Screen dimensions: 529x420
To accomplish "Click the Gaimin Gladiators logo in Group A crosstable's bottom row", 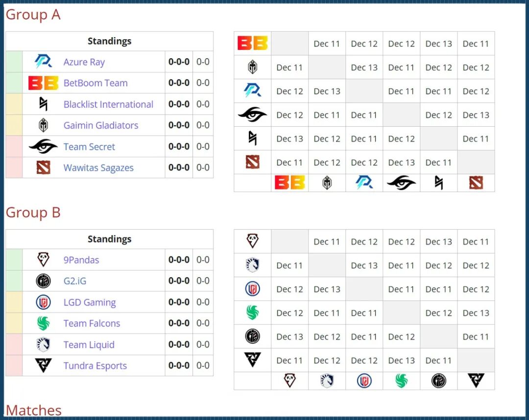I will click(327, 183).
